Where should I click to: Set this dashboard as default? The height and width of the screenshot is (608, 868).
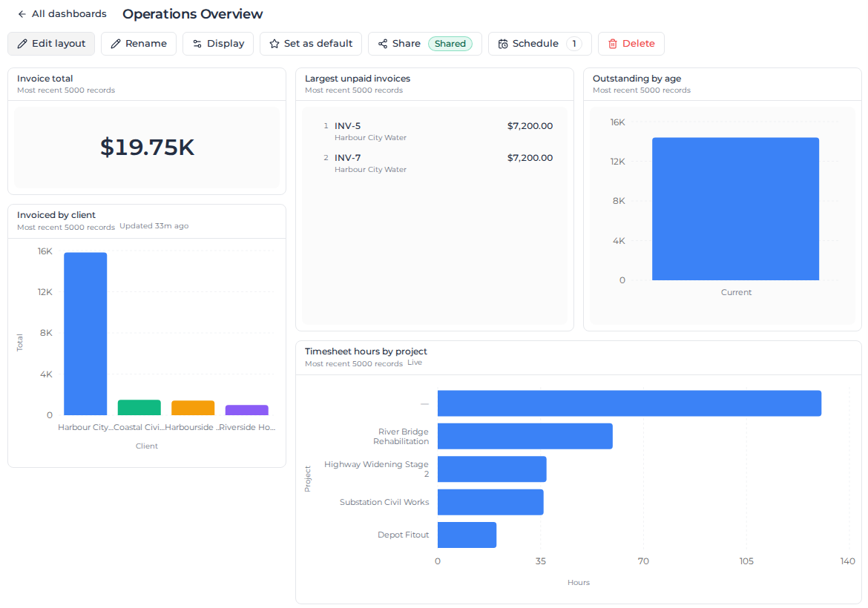click(311, 44)
